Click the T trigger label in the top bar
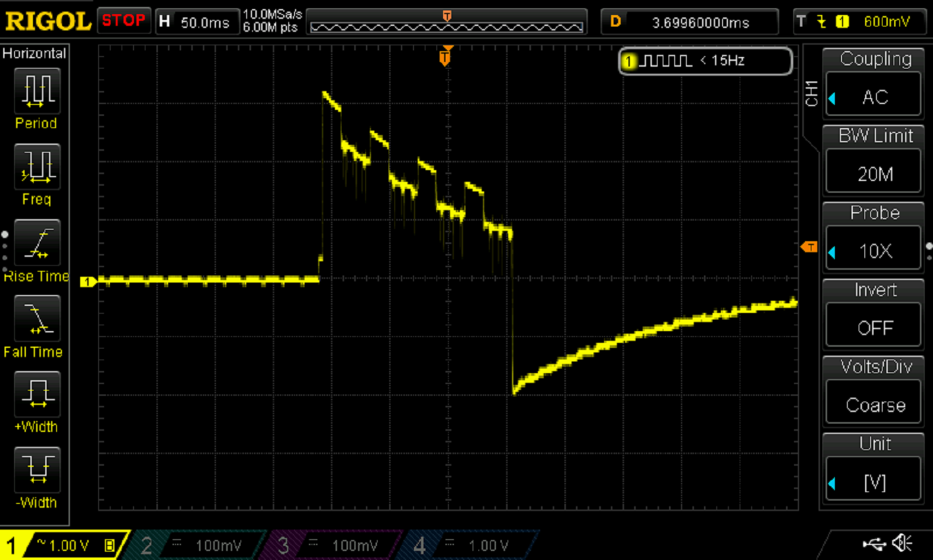Image resolution: width=933 pixels, height=560 pixels. [x=801, y=21]
